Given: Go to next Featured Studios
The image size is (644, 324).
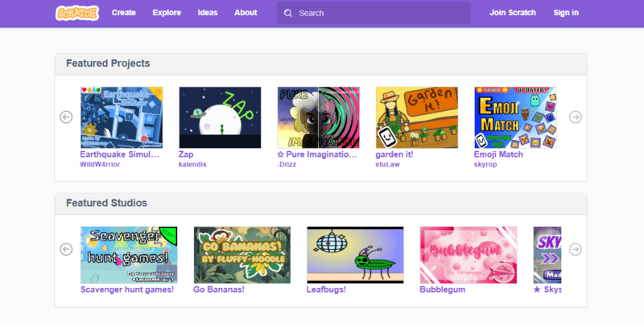Looking at the screenshot, I should pos(575,249).
